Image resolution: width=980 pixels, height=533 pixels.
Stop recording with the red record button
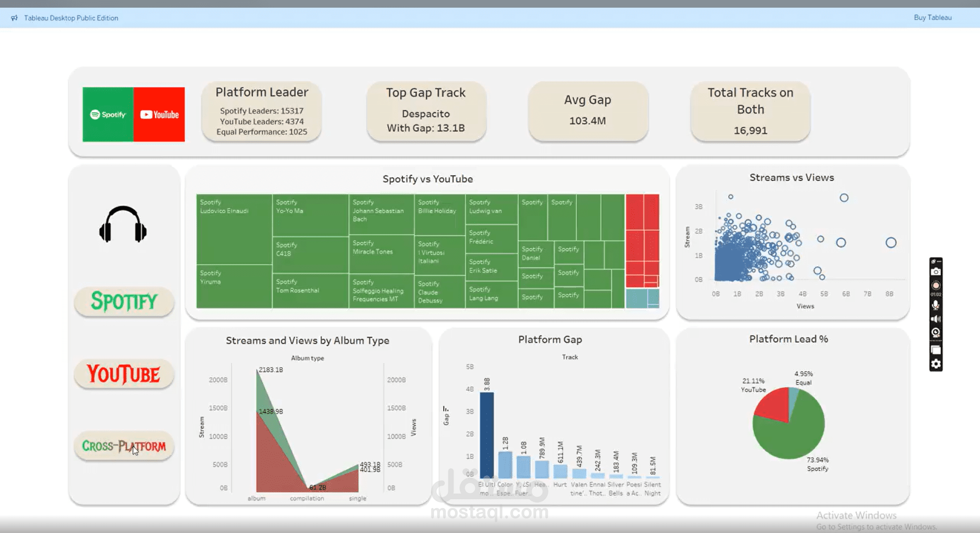pos(936,285)
